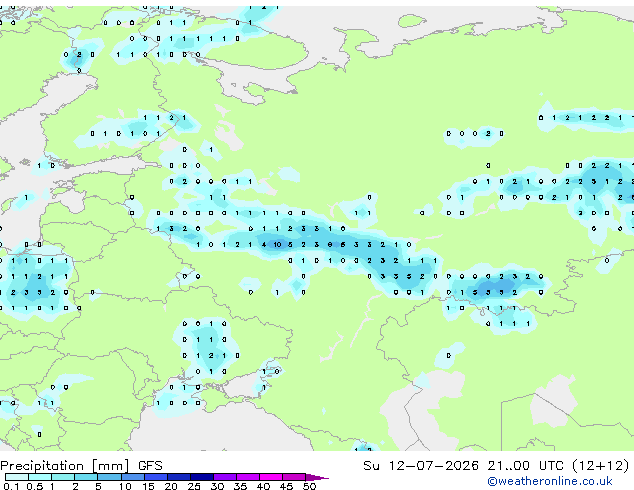Click the '15' legend scale label
This screenshot has width=634, height=490.
pos(148,486)
